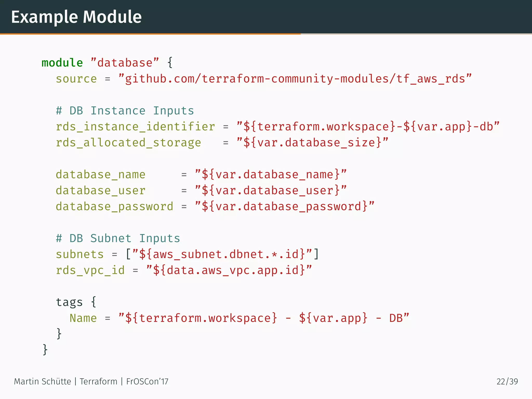This screenshot has width=532, height=399.
Task: Click the "database_user" attribute
Action: click(101, 191)
